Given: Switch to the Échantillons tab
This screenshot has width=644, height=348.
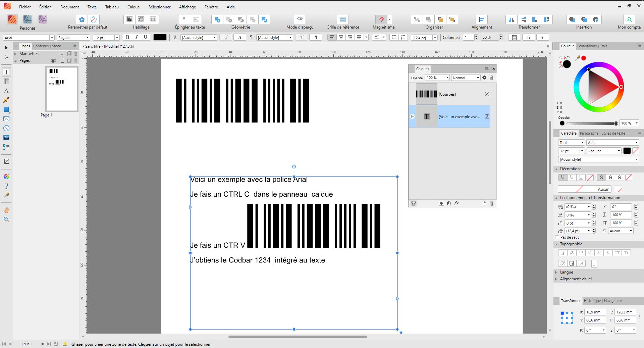Looking at the screenshot, I should (x=587, y=46).
